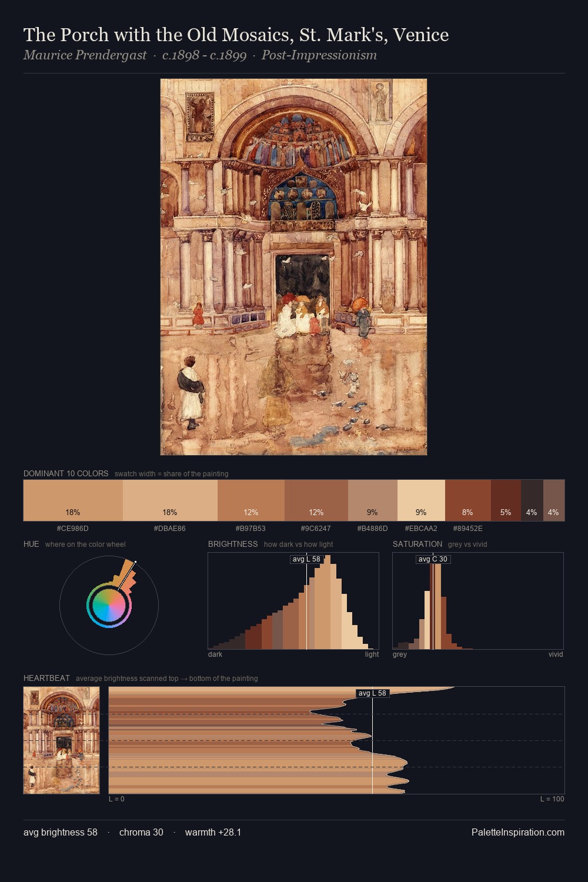
Task: Click the hex code #89452E label
Action: point(468,529)
